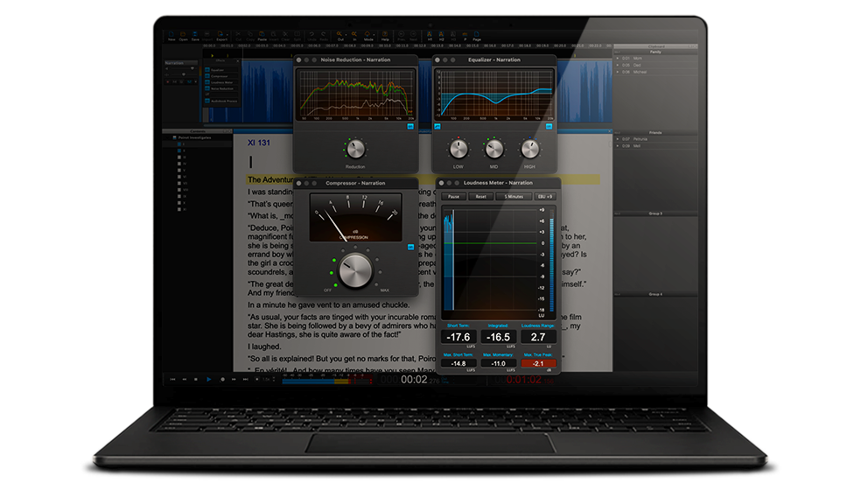861x504 pixels.
Task: Click the Reduction knob in Noise Reduction
Action: pos(355,149)
